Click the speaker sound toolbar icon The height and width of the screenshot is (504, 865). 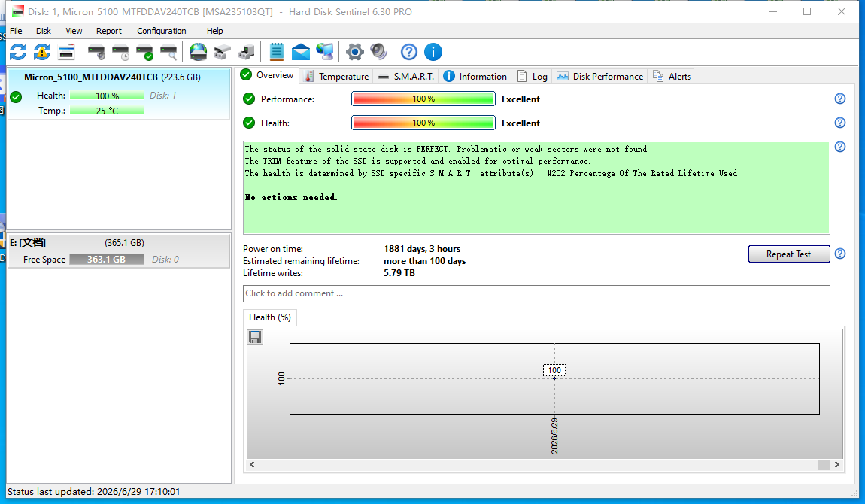(x=379, y=53)
